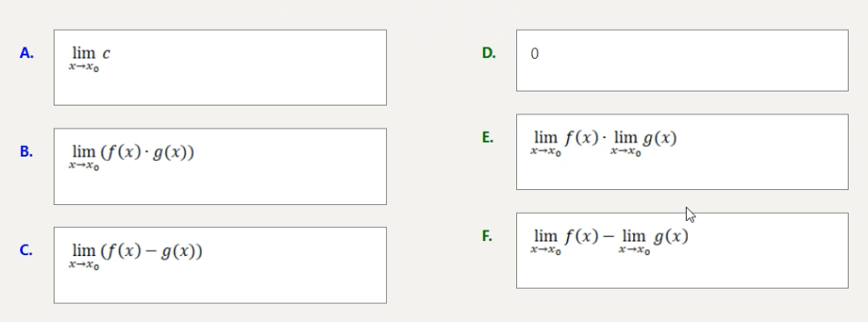
Task: Select lim f(x) in the product answer E
Action: (565, 143)
